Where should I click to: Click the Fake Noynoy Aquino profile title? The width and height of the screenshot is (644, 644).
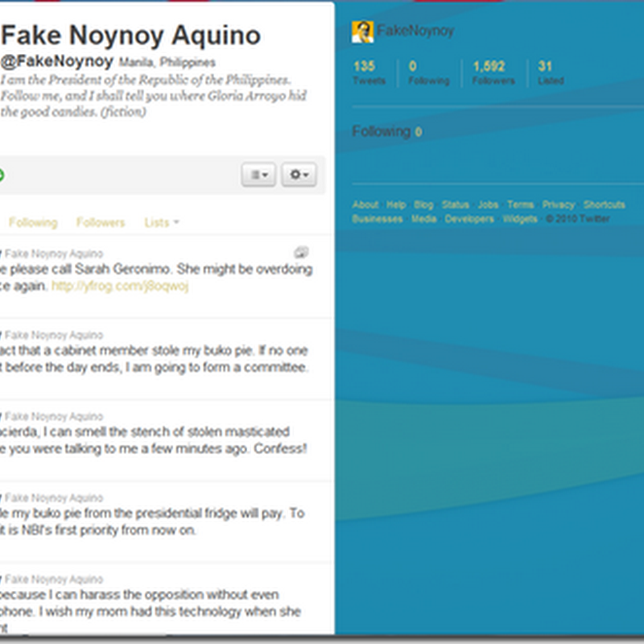pyautogui.click(x=130, y=35)
